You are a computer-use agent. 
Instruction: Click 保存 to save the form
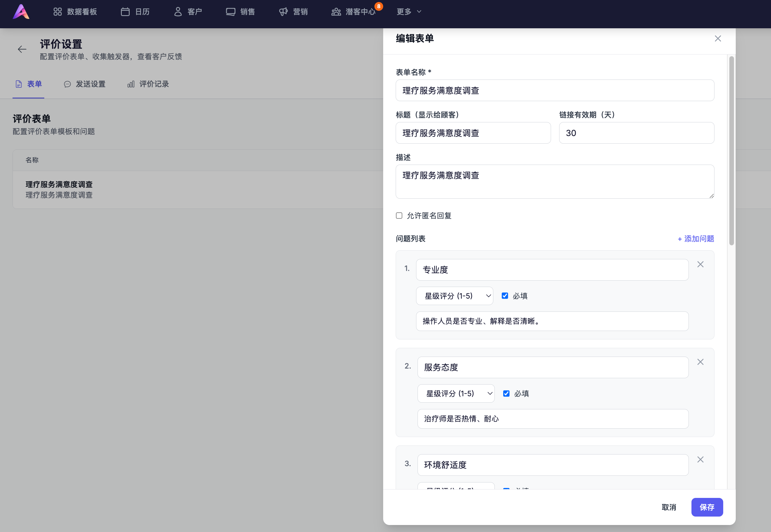click(707, 507)
